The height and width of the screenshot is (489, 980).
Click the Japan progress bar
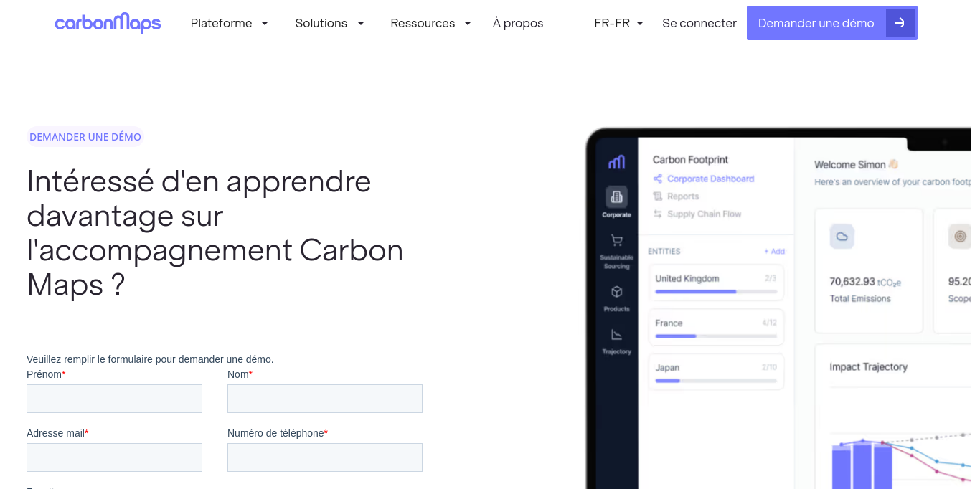pos(716,381)
